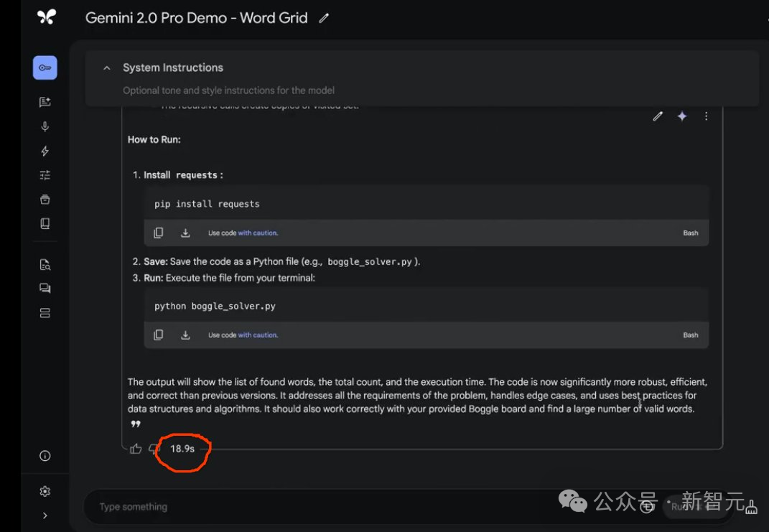The width and height of the screenshot is (769, 532).
Task: Open the Prompt Gallery book icon
Action: coord(45,224)
